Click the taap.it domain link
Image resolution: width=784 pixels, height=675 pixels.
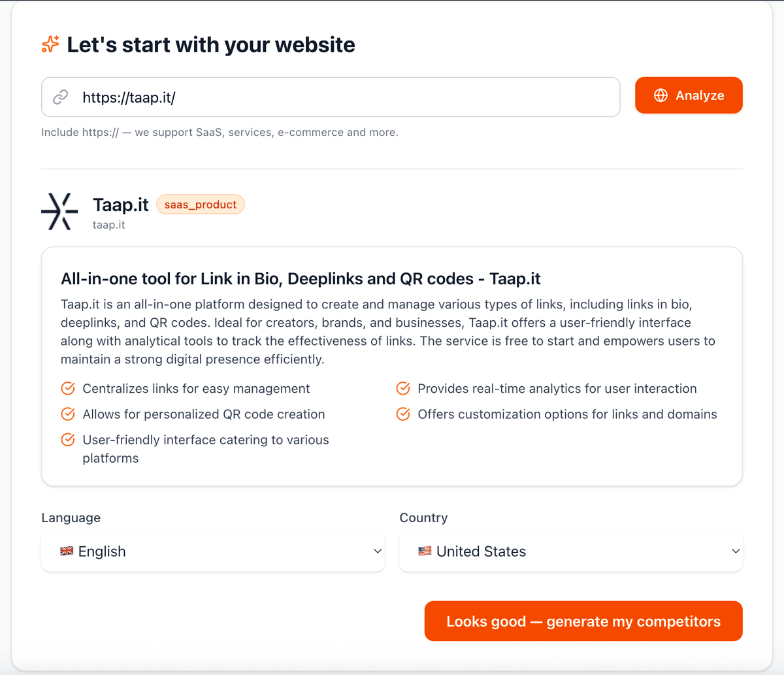click(x=108, y=224)
